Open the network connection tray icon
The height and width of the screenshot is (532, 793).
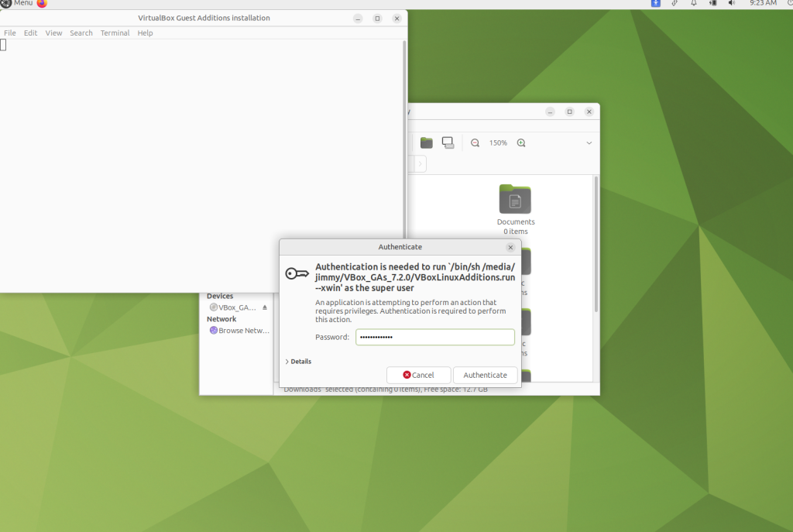675,3
